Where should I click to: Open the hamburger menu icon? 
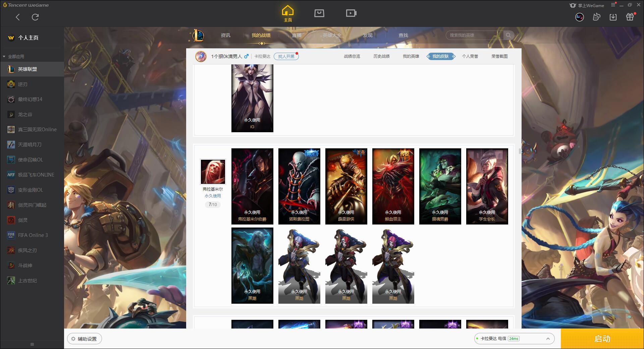613,5
